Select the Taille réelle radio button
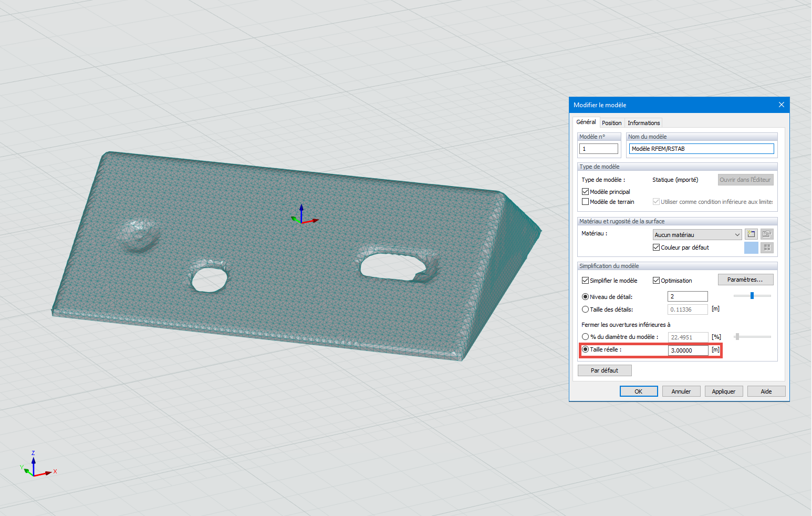Image resolution: width=812 pixels, height=516 pixels. [585, 349]
